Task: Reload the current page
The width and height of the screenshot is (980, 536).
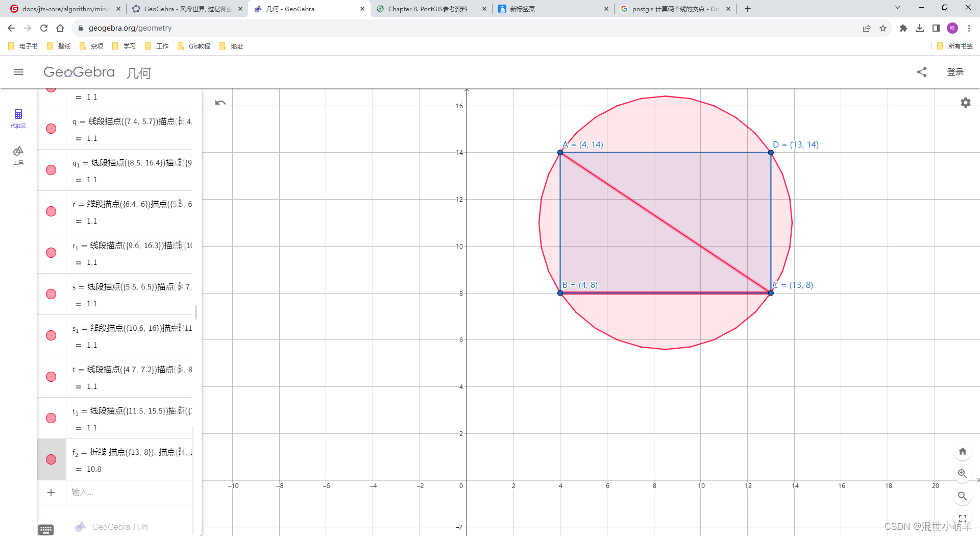Action: 44,28
